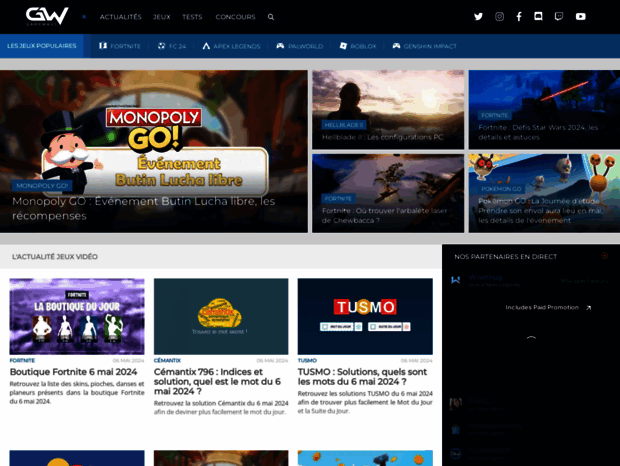The height and width of the screenshot is (466, 620).
Task: Visit the Facebook page icon
Action: click(519, 17)
